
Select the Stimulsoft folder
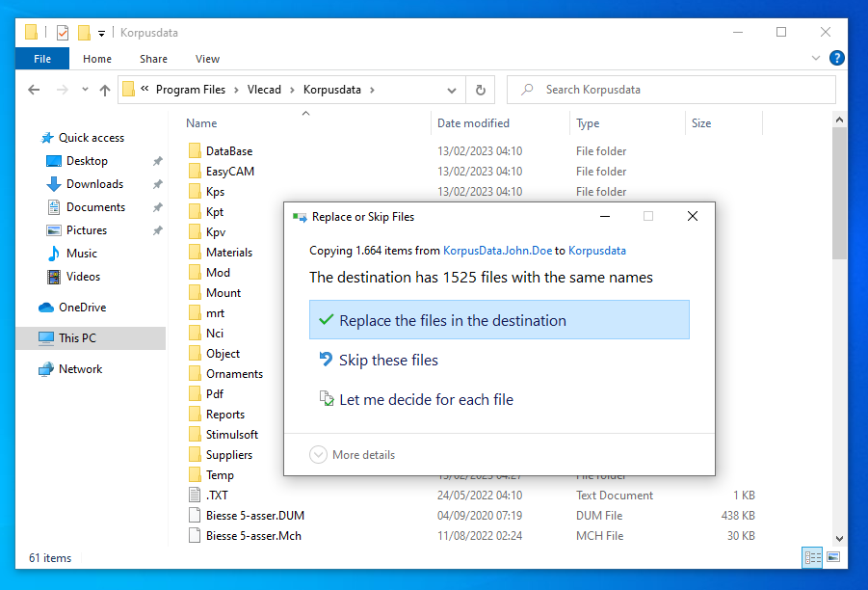click(x=232, y=435)
